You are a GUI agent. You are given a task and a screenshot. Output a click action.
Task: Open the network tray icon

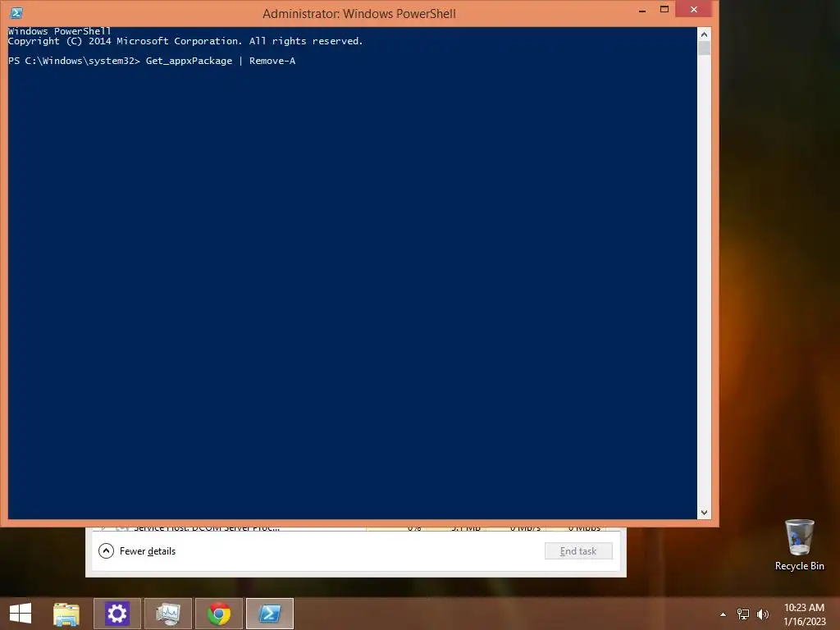click(x=743, y=614)
